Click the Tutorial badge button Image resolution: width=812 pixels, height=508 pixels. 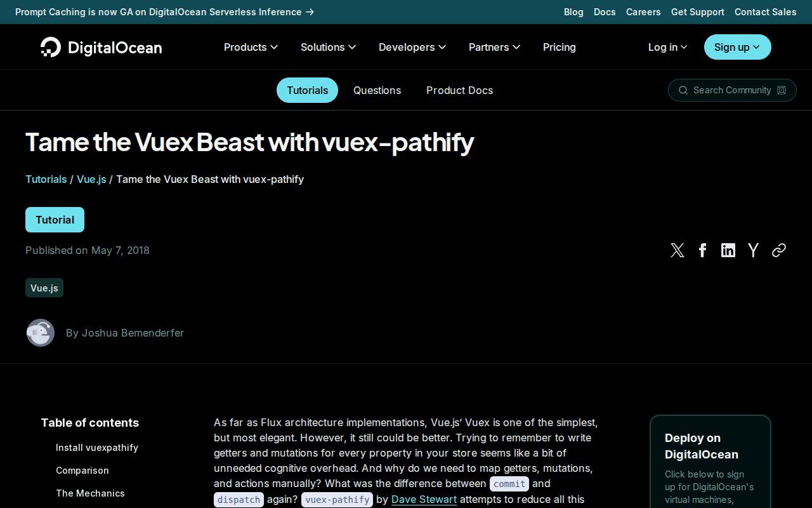point(55,220)
